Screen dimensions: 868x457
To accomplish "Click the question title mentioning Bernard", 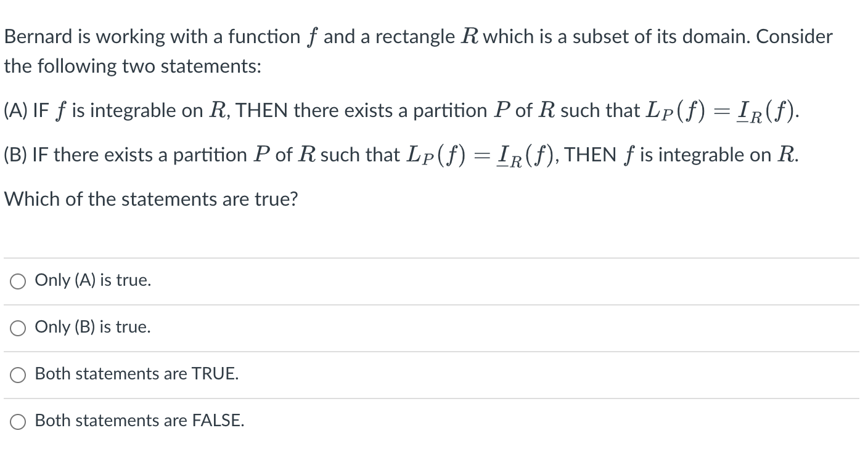I will (418, 36).
